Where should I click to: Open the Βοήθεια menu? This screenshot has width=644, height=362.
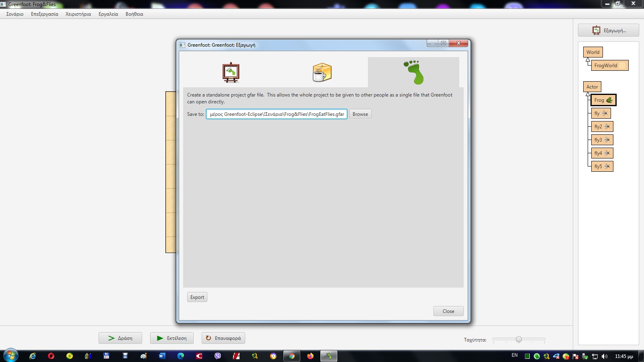[x=134, y=14]
